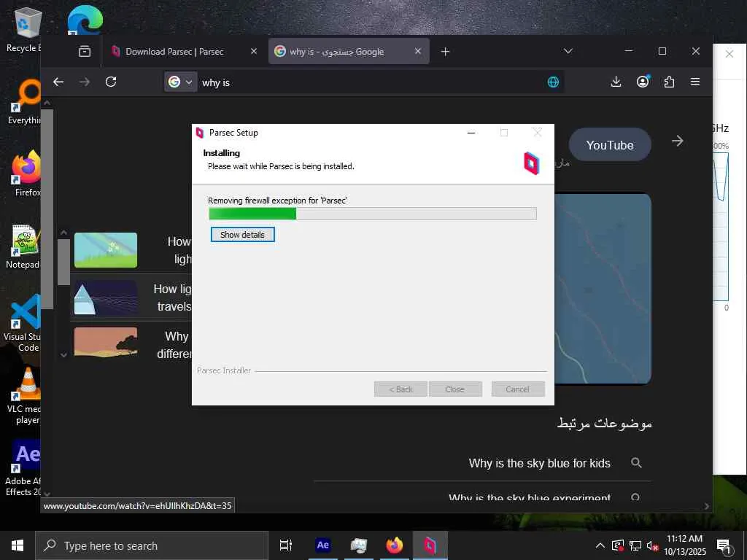
Task: Open the notification center icon
Action: [724, 546]
